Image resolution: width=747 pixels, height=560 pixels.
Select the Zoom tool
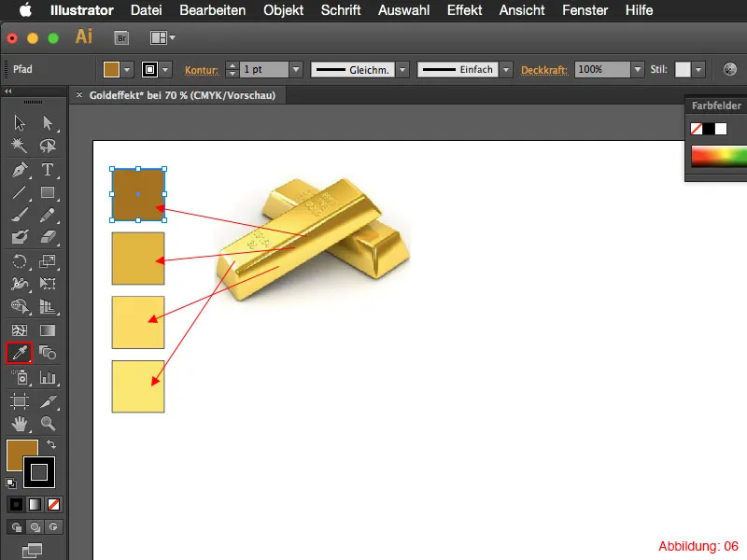[48, 424]
